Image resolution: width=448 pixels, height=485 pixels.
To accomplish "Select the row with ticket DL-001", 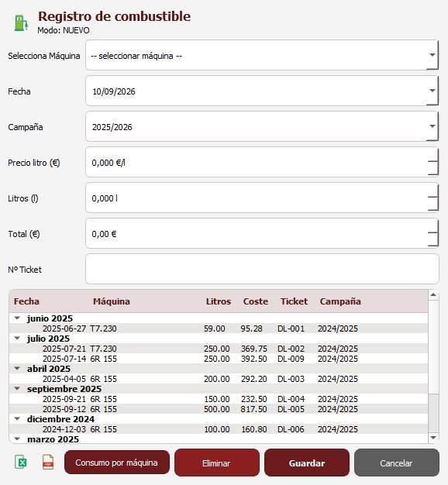I will pos(219,328).
